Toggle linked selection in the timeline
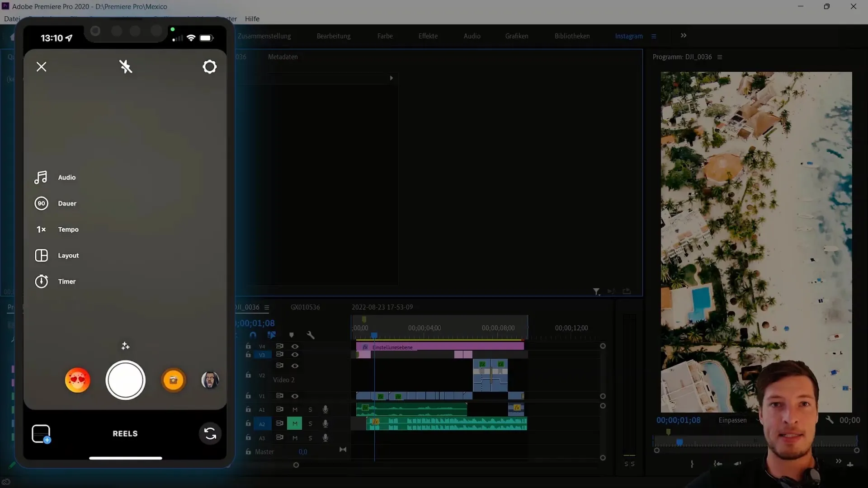868x488 pixels. pyautogui.click(x=272, y=335)
